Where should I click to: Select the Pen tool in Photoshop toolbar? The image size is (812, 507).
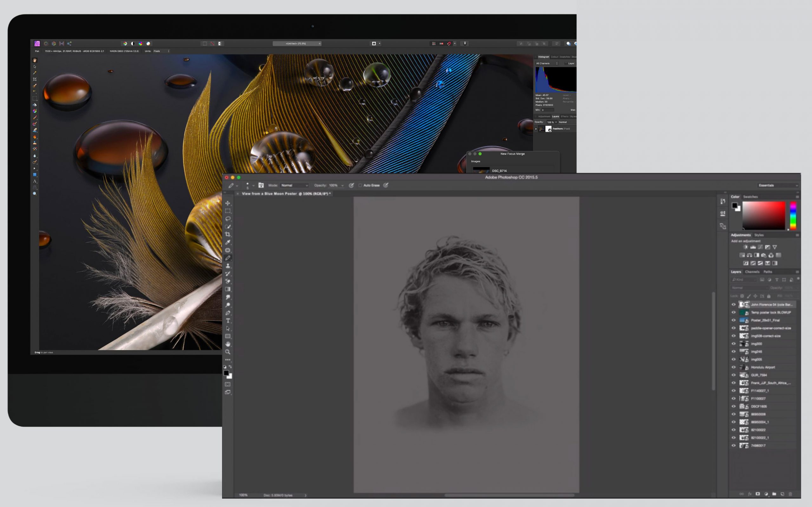click(228, 313)
